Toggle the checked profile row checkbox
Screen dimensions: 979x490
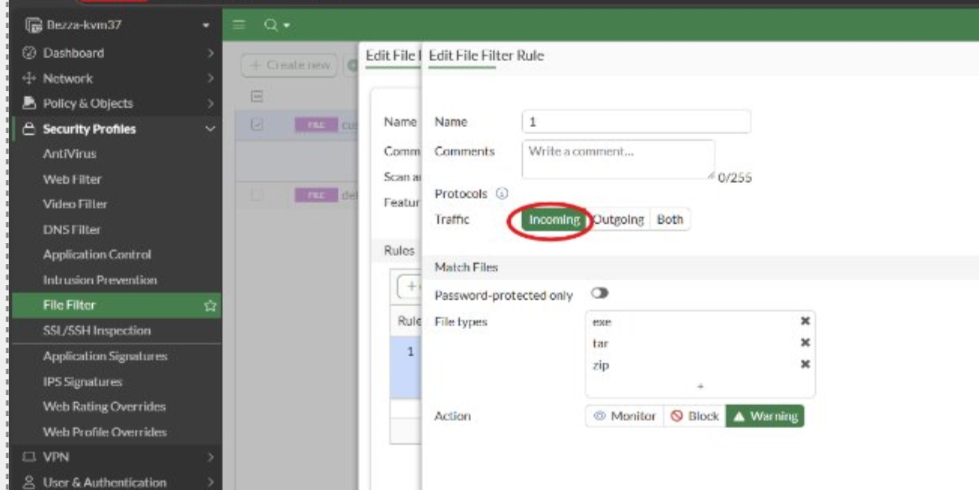[257, 125]
